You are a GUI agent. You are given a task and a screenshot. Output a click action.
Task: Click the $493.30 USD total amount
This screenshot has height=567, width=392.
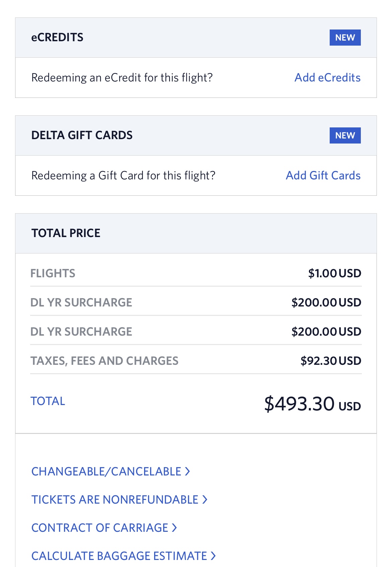[x=312, y=404]
